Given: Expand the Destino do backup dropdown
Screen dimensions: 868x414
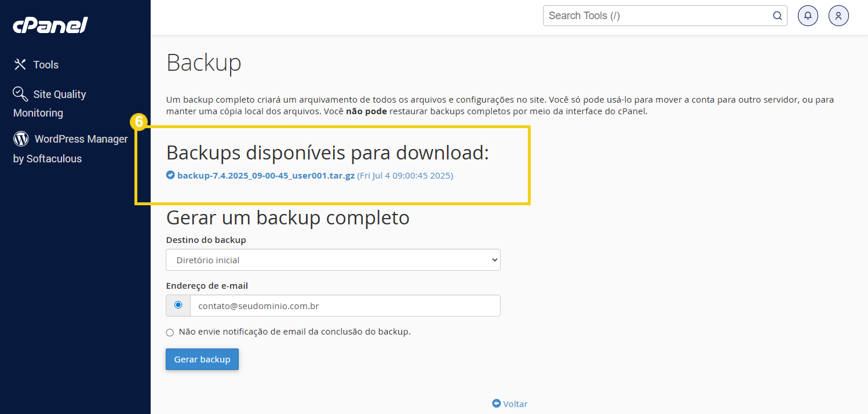Looking at the screenshot, I should pos(333,260).
